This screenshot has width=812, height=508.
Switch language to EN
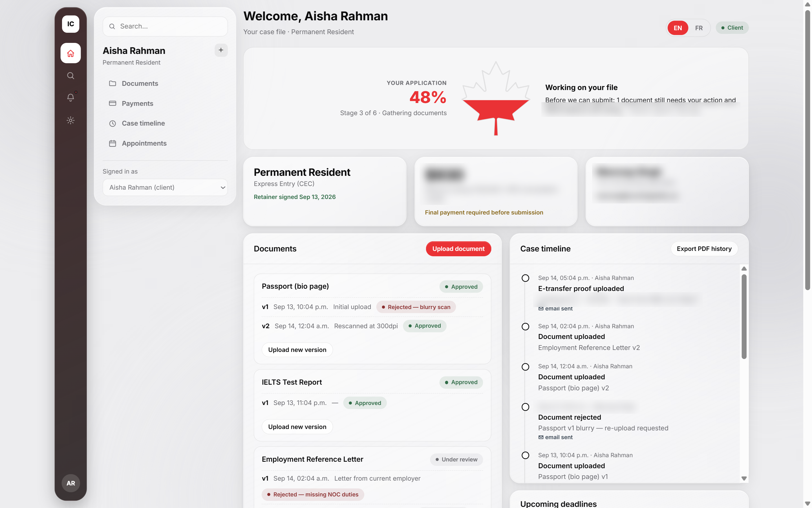coord(678,28)
